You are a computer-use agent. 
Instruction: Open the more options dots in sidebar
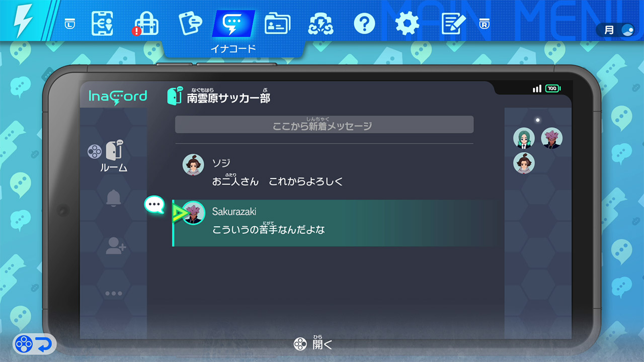[x=114, y=294]
